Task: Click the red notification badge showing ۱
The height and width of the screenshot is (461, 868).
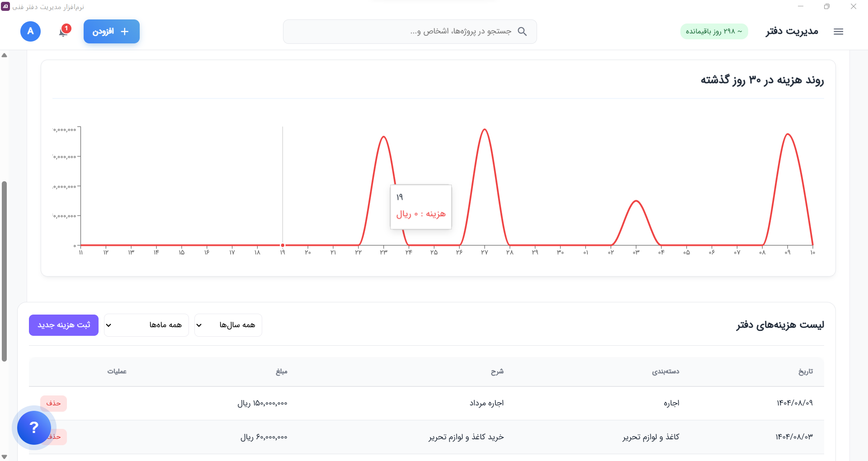Action: click(67, 28)
